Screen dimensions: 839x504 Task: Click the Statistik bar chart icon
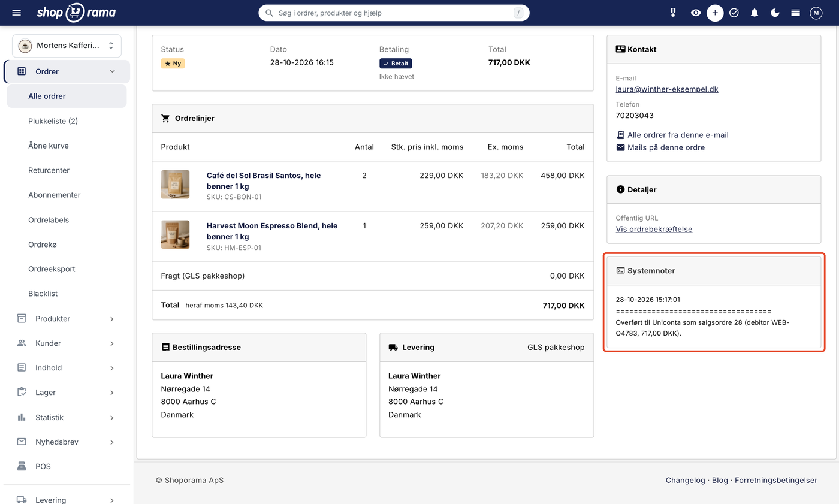[22, 417]
